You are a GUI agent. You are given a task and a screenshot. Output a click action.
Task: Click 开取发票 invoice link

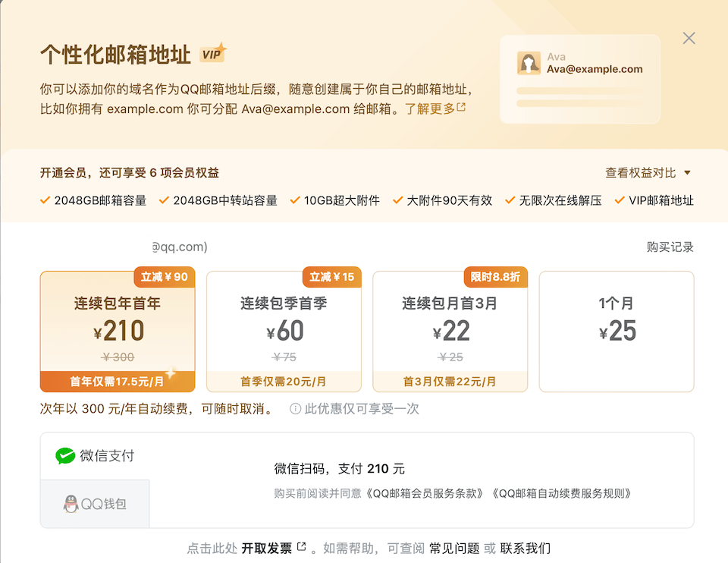click(x=266, y=548)
